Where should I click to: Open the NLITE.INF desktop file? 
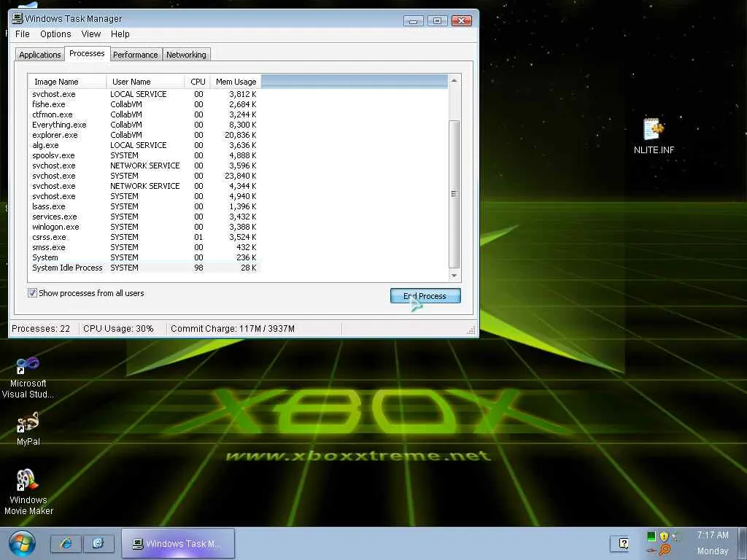pyautogui.click(x=654, y=136)
